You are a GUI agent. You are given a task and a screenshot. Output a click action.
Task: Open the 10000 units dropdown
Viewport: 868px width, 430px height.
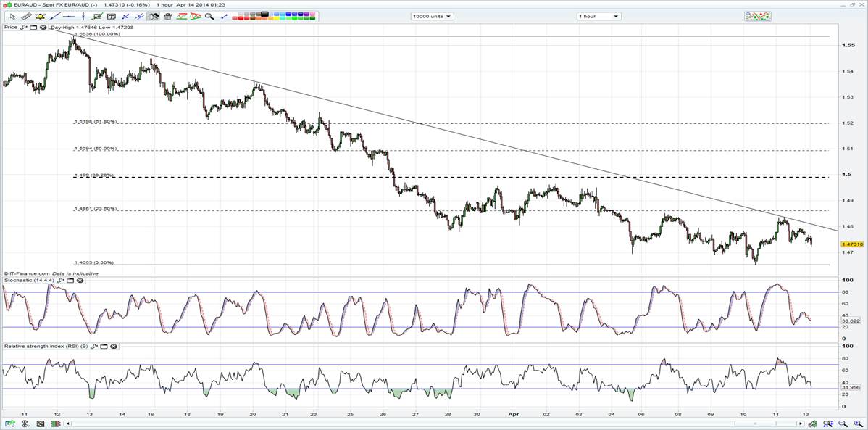pyautogui.click(x=432, y=16)
